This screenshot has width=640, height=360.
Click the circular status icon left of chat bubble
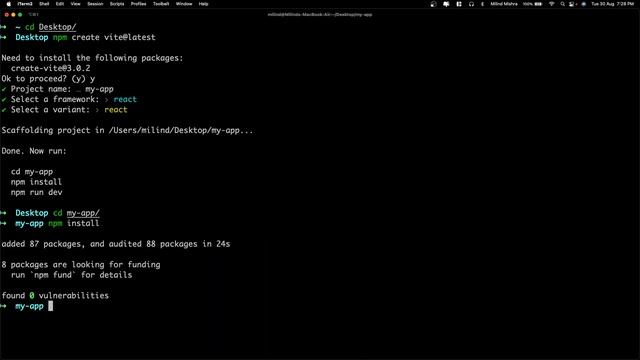click(x=433, y=4)
